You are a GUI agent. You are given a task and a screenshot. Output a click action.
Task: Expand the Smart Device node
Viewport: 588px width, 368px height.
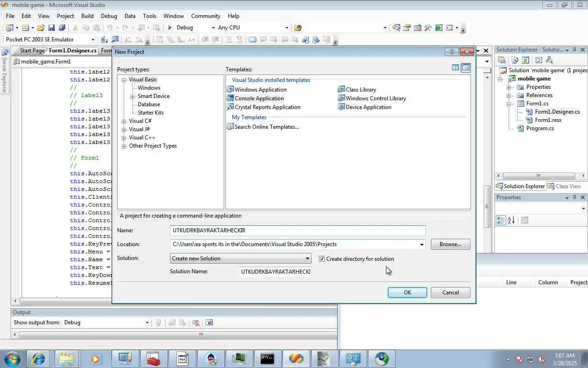133,97
